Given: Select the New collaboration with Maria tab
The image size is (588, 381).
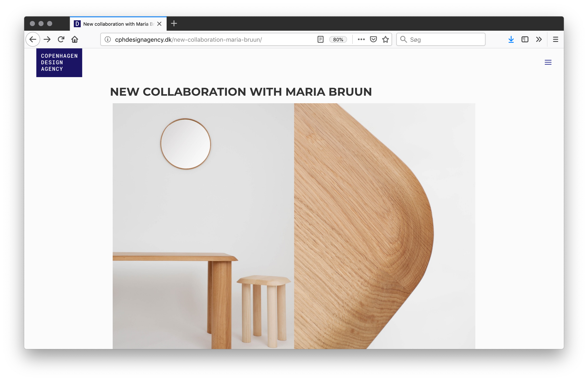Looking at the screenshot, I should click(118, 24).
